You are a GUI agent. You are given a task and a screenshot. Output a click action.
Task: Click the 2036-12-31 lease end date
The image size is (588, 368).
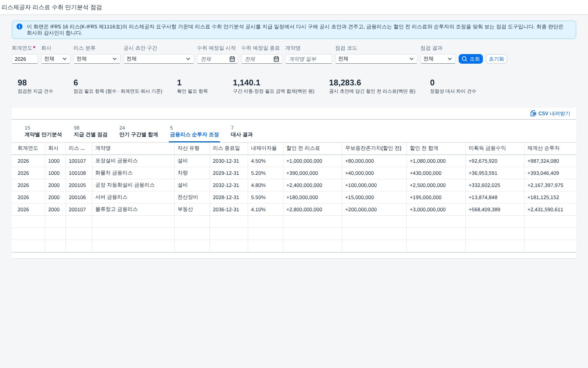pos(226,209)
